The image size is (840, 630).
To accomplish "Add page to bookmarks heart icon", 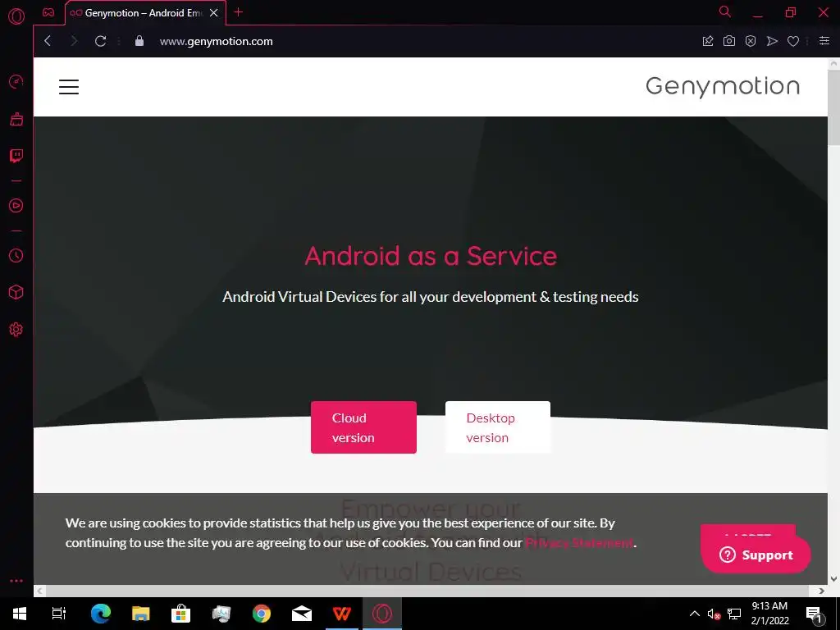I will point(793,41).
